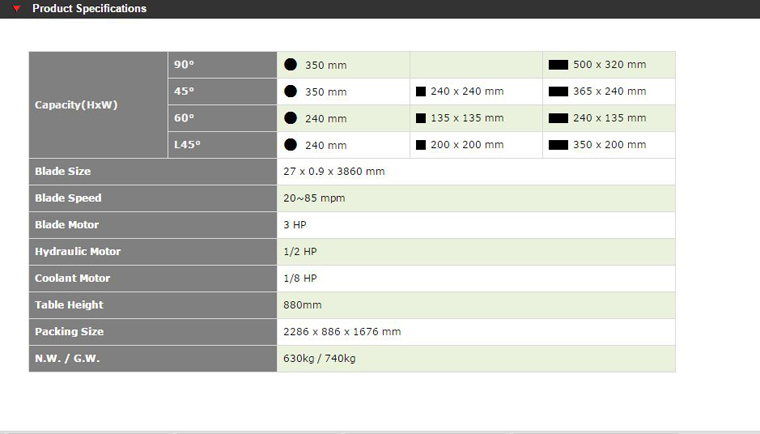The height and width of the screenshot is (434, 760).
Task: Click the Product Specifications header title
Action: [89, 9]
